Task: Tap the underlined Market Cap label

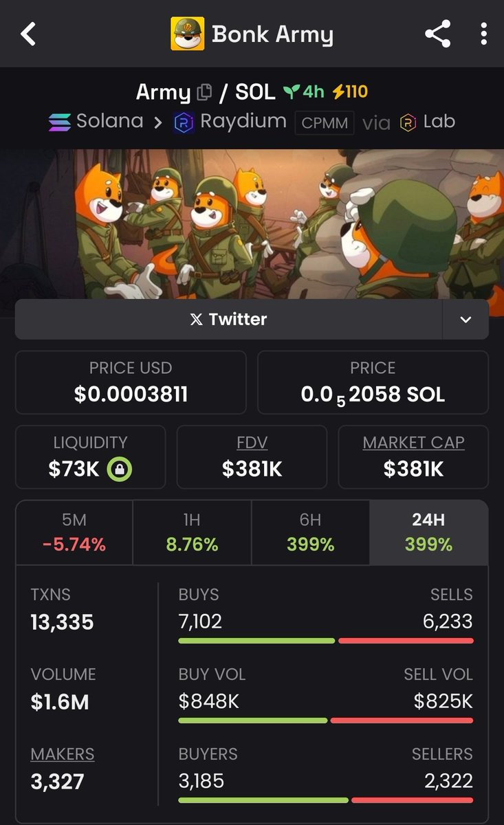Action: click(x=413, y=442)
